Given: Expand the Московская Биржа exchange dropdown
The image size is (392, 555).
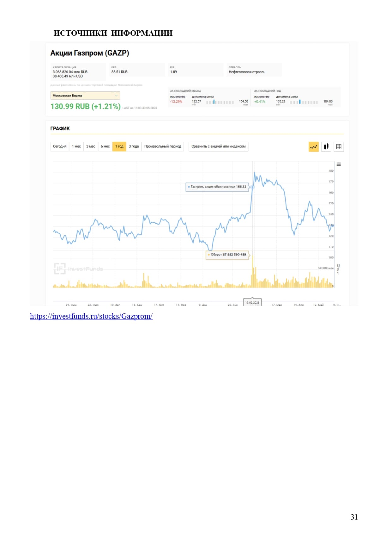Looking at the screenshot, I should coord(85,96).
